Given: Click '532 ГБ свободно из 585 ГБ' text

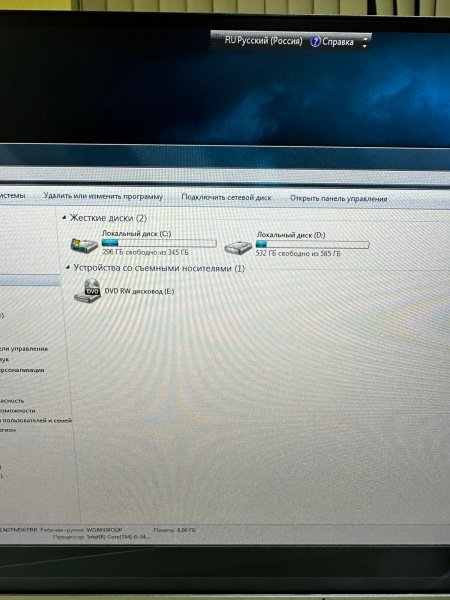Looking at the screenshot, I should coord(298,253).
